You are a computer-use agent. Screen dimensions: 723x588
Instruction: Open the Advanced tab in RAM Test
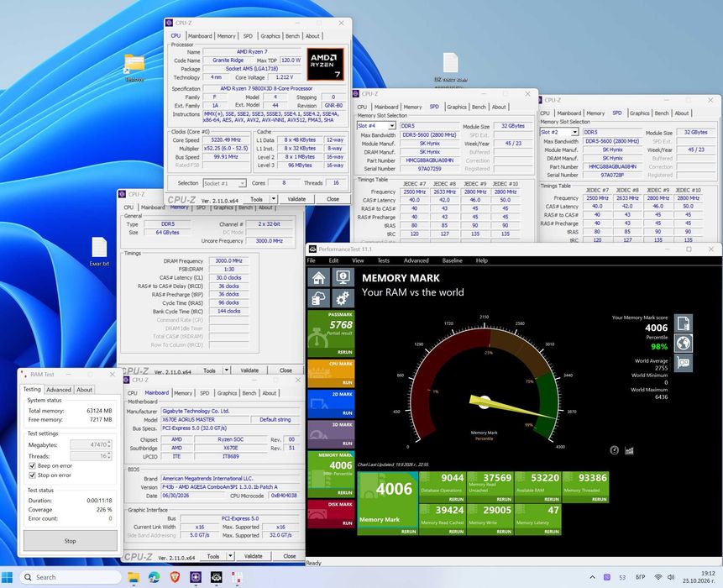[x=59, y=390]
